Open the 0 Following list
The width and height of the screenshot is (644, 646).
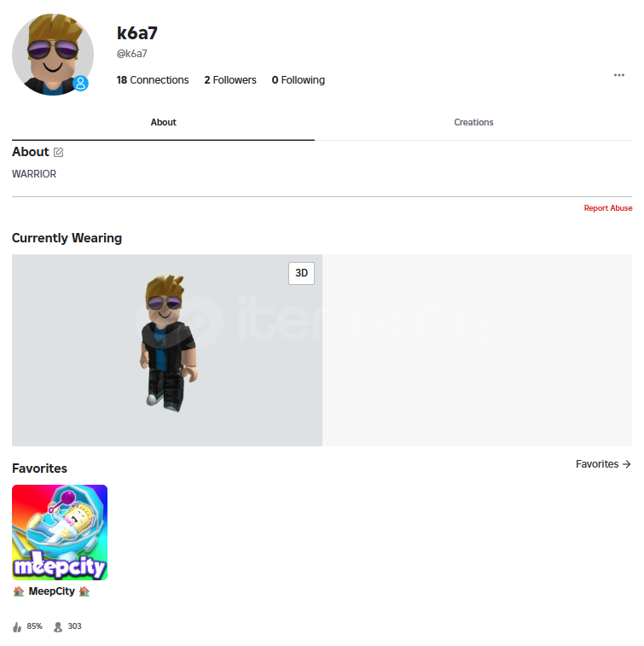(299, 80)
